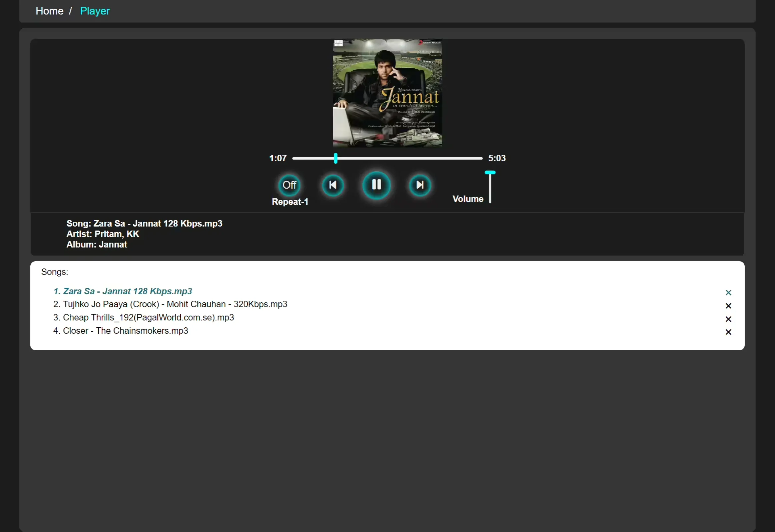Remove Tujhko Jo Paaya from playlist
This screenshot has height=532, width=775.
click(x=728, y=306)
